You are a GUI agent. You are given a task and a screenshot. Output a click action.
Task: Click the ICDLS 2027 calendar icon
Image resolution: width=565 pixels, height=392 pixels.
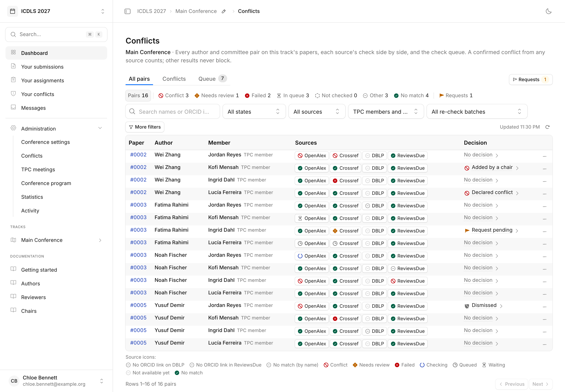coord(13,11)
